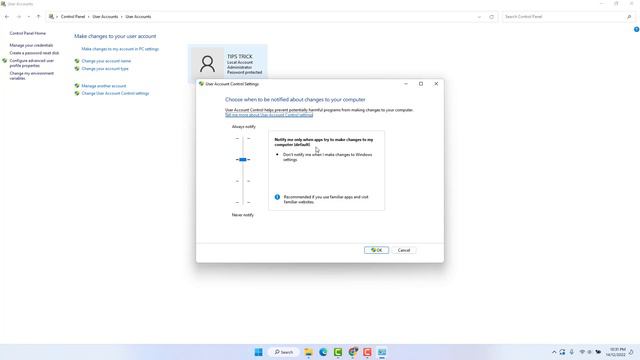Open Create a password reset disk
Viewport: 640px width, 360px height.
[34, 53]
